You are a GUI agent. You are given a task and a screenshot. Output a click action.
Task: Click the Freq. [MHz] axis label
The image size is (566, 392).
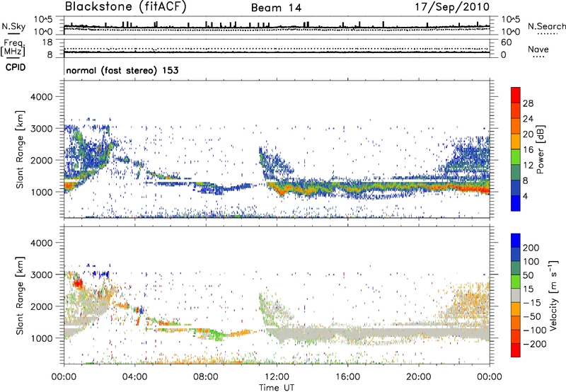pyautogui.click(x=13, y=48)
